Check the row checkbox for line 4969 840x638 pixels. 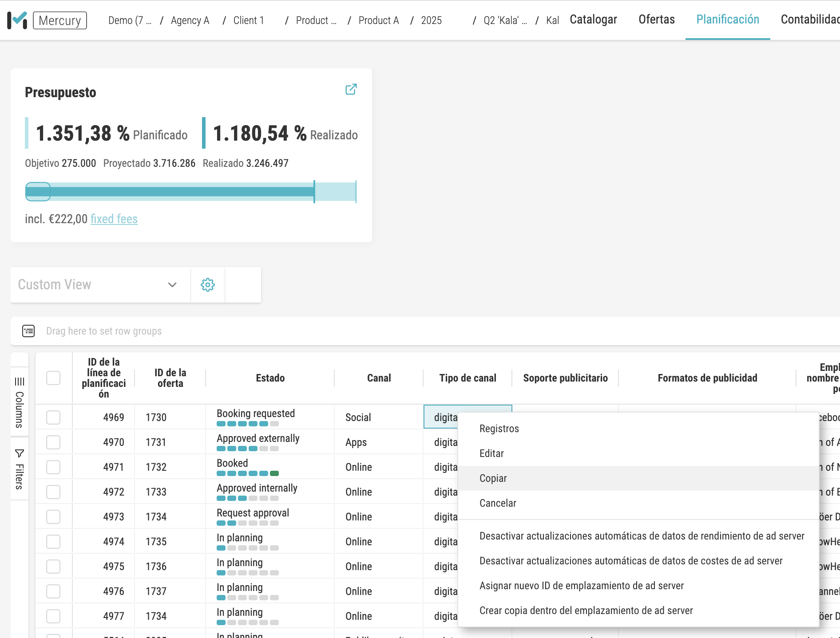pyautogui.click(x=53, y=417)
